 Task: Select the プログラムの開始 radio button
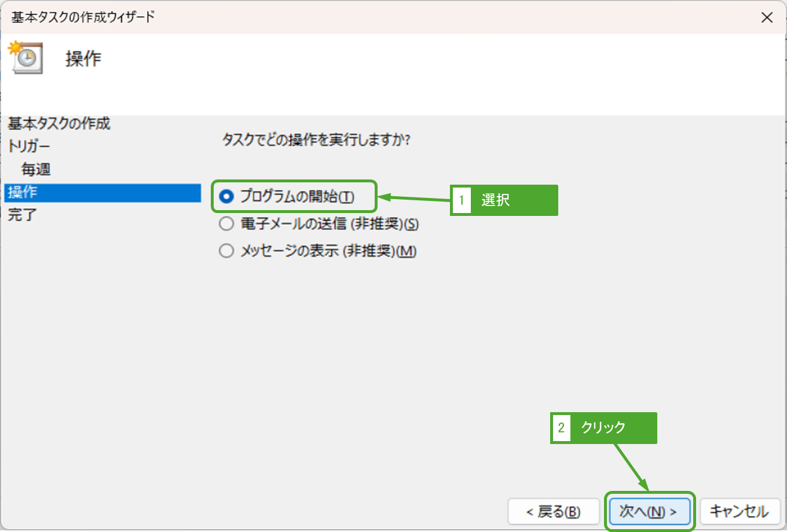226,197
